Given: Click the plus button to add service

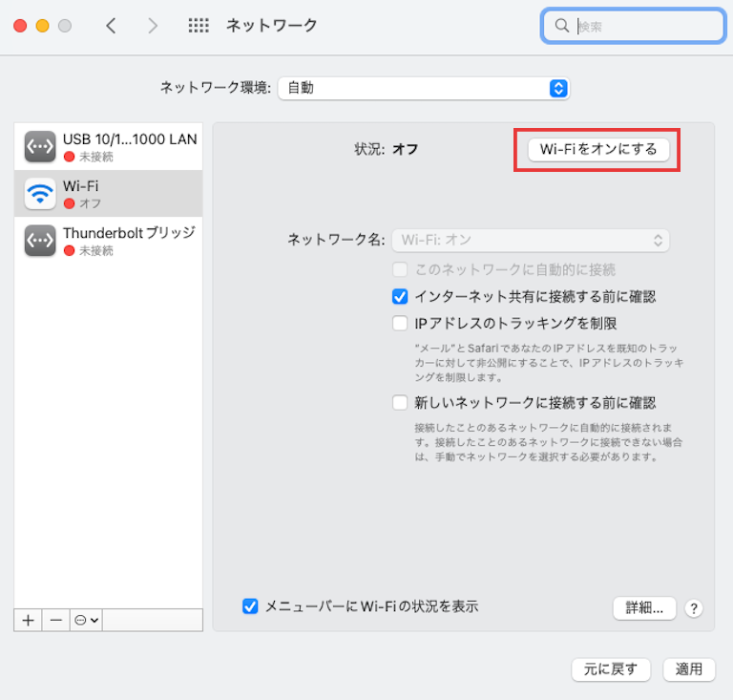Looking at the screenshot, I should pyautogui.click(x=28, y=620).
